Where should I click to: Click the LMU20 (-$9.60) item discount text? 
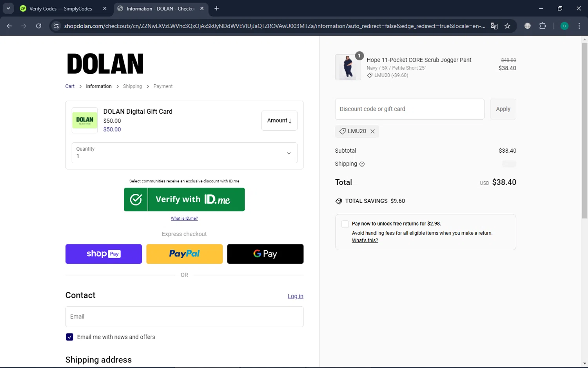tap(391, 75)
